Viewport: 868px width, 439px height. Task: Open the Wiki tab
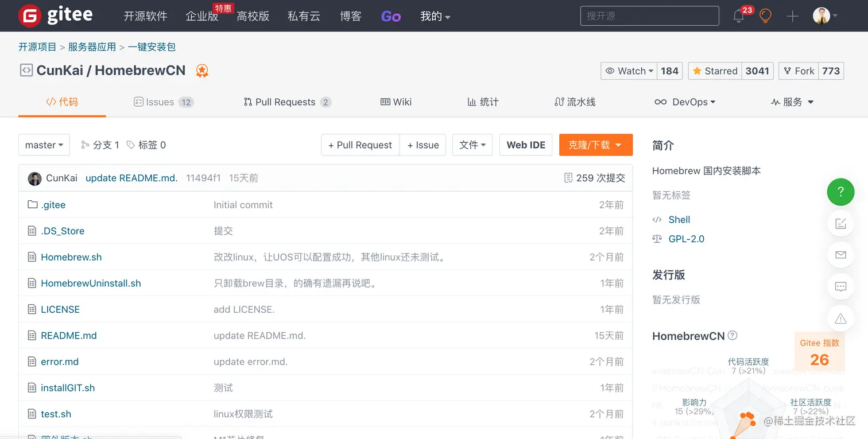click(396, 102)
